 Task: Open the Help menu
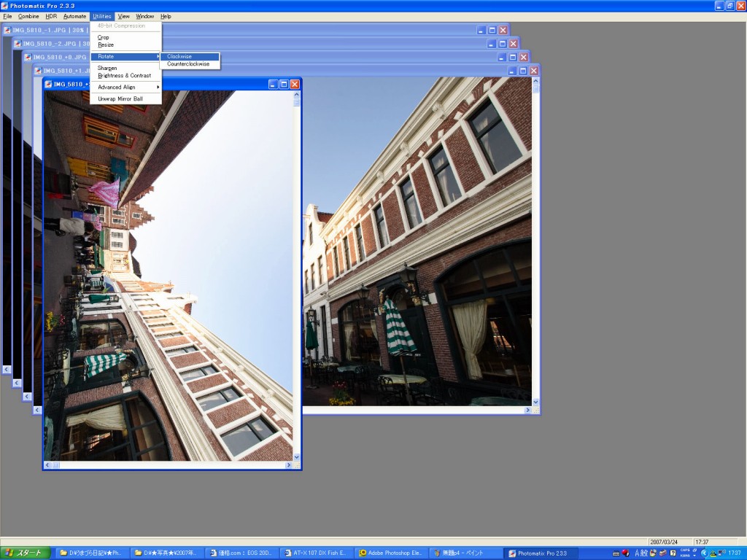tap(166, 16)
